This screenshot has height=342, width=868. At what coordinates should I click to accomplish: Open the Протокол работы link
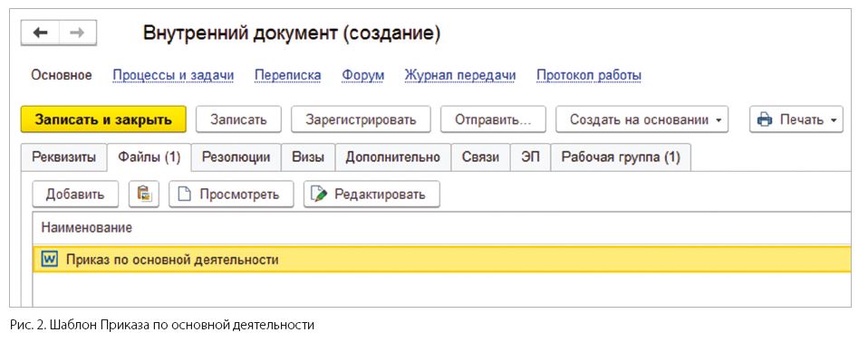pos(589,75)
